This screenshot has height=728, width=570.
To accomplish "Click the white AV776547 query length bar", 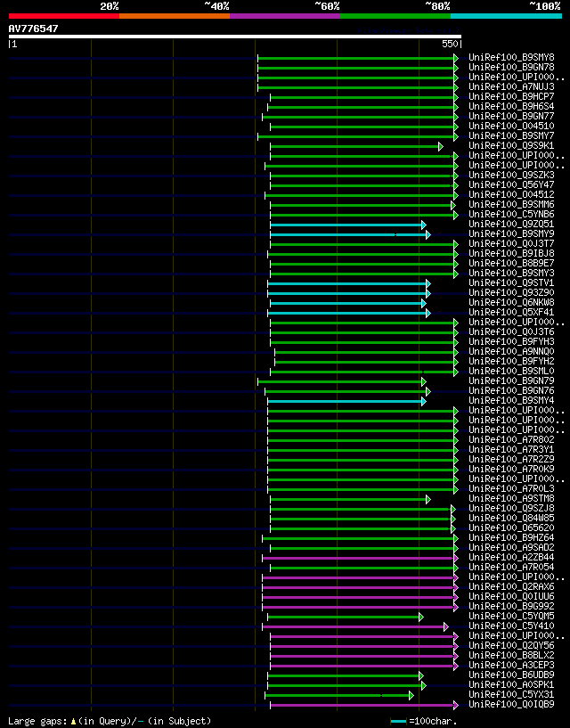I will (235, 37).
